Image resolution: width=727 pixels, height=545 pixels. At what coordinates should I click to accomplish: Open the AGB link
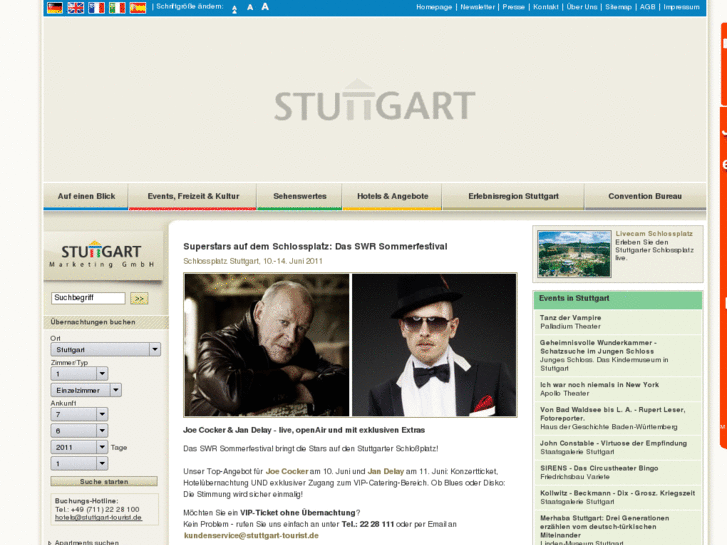tap(648, 7)
